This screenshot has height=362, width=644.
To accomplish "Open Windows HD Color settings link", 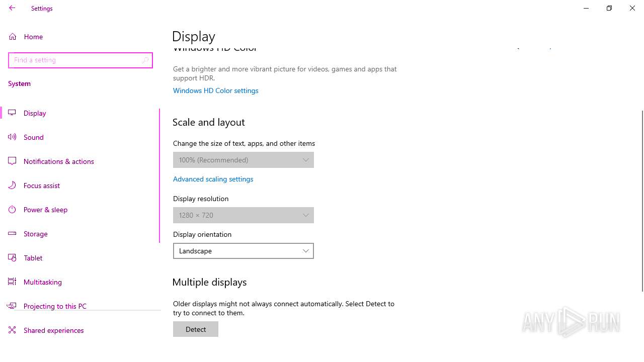I will (x=216, y=90).
